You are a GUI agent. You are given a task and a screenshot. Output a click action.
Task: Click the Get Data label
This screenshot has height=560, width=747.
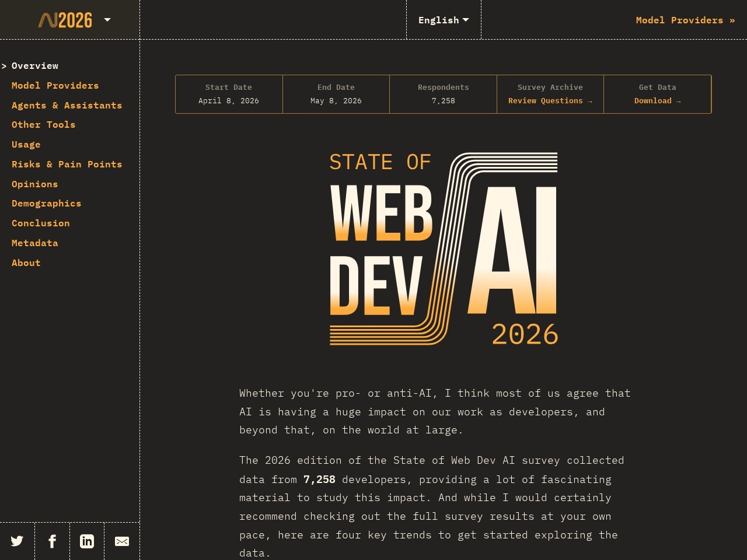[x=657, y=87]
